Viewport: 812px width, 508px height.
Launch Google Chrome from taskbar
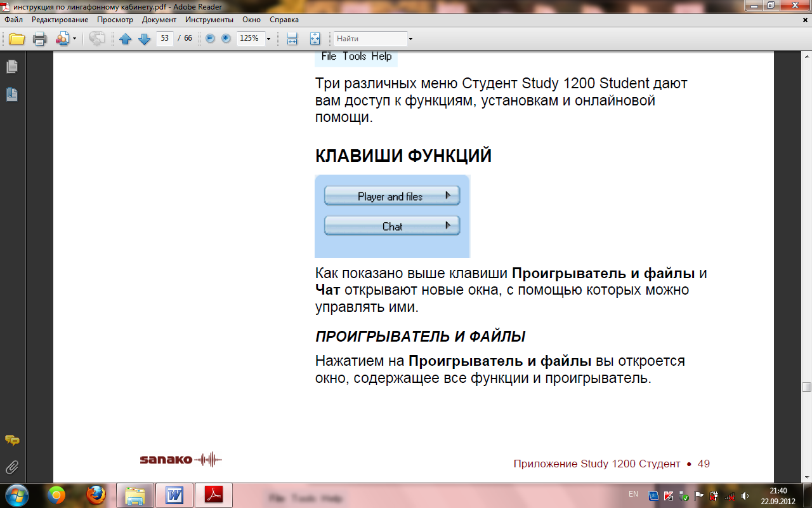[56, 495]
